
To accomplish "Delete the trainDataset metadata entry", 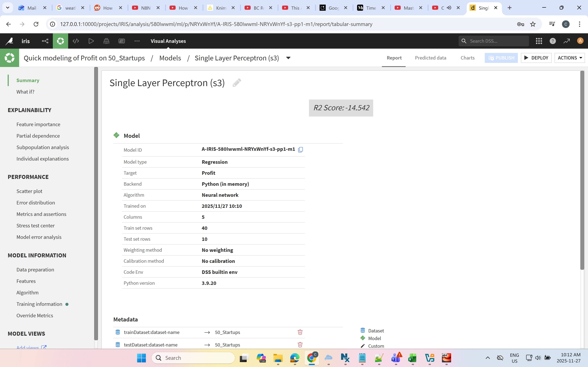I will coord(300,332).
